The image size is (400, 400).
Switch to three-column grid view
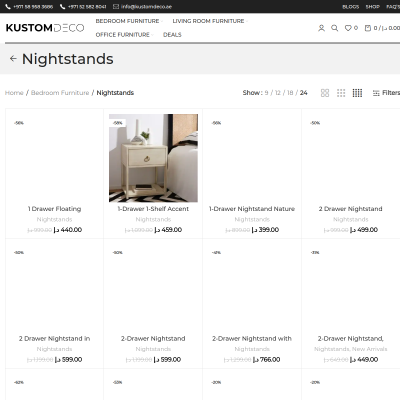point(341,93)
